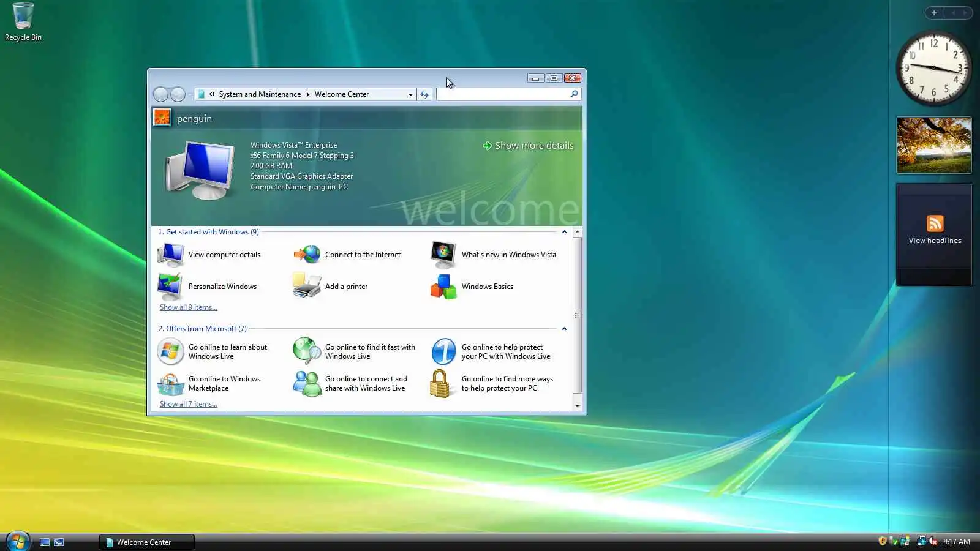Open the security shield alert tray icon

(882, 541)
